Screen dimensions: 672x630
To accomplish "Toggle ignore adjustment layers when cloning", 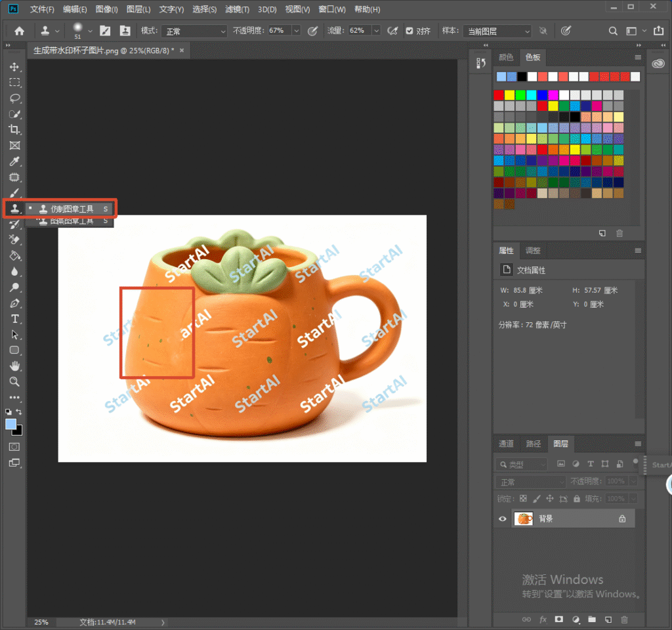I will (x=543, y=31).
